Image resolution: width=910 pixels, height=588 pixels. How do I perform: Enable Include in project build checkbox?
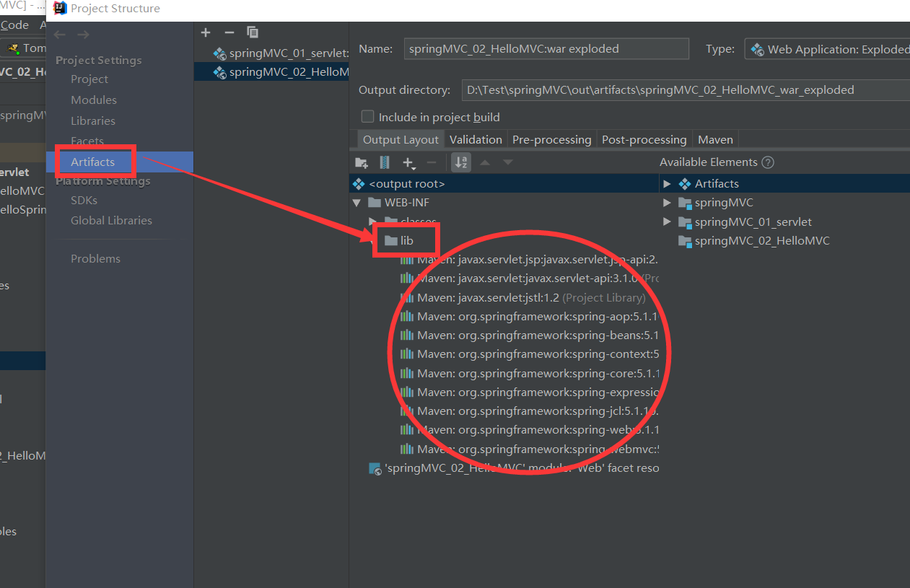coord(368,117)
